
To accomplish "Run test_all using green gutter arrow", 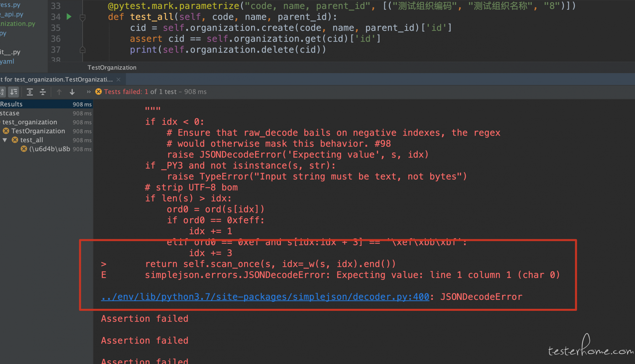I will (69, 17).
